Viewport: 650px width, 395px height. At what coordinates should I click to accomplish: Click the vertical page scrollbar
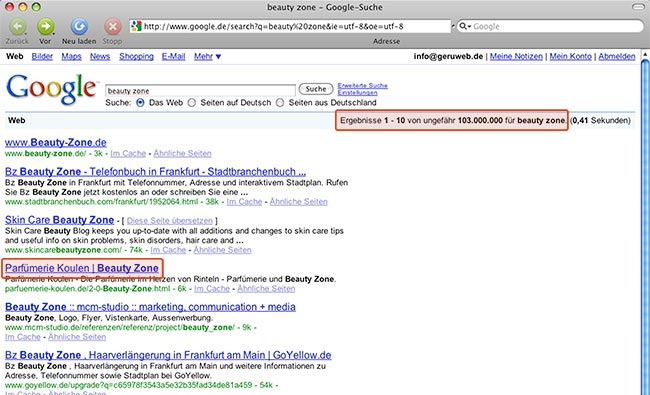click(645, 227)
